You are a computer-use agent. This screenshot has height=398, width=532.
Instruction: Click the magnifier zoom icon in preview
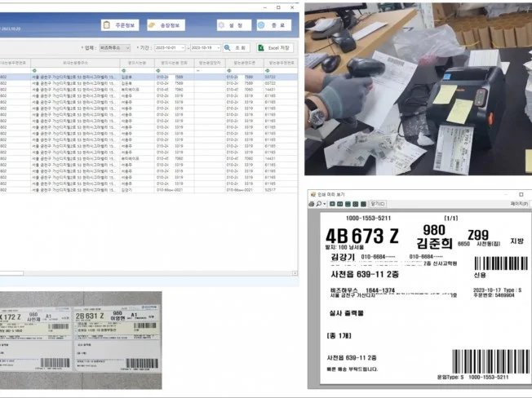coord(320,203)
